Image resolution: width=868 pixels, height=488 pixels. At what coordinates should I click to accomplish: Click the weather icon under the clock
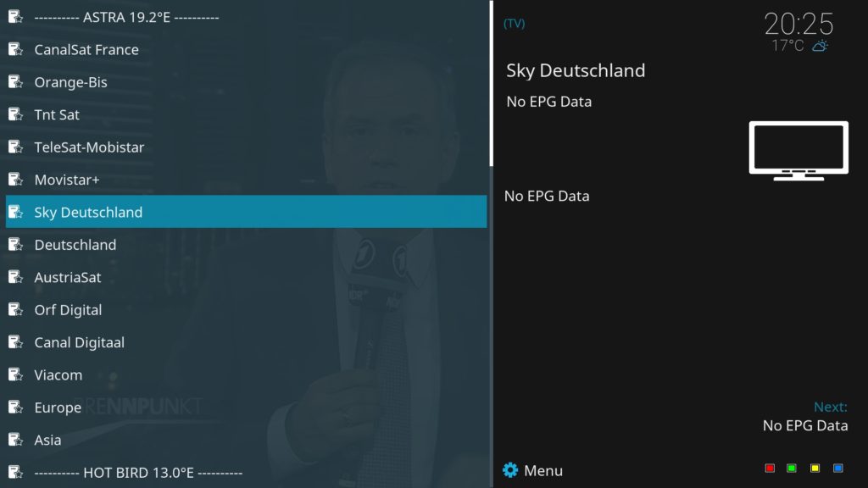[x=820, y=46]
